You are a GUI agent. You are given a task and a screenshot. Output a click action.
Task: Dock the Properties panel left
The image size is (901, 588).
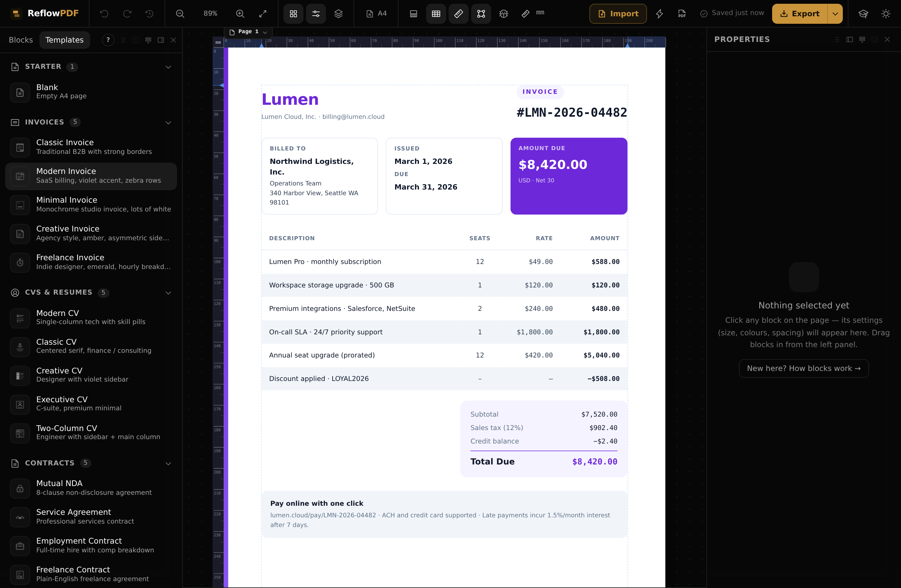coord(849,39)
